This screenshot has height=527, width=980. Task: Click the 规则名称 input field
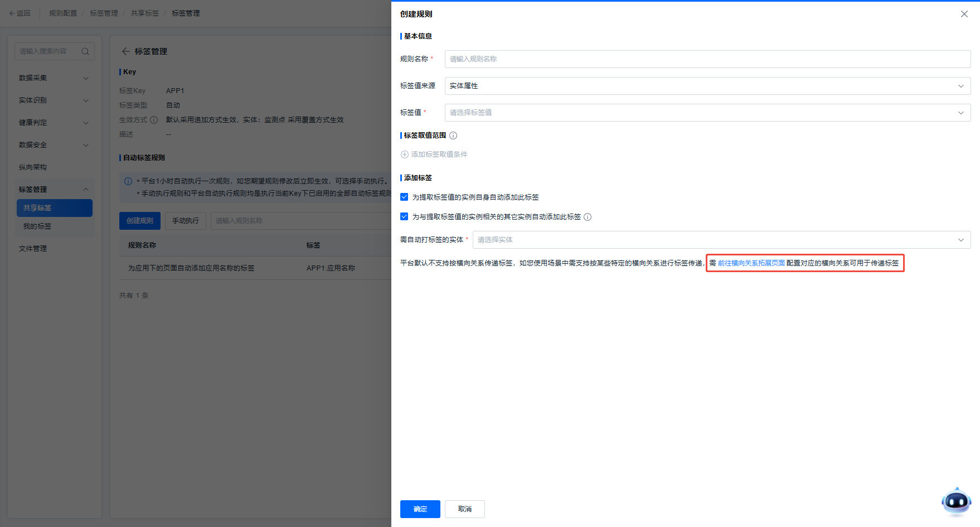pos(707,59)
